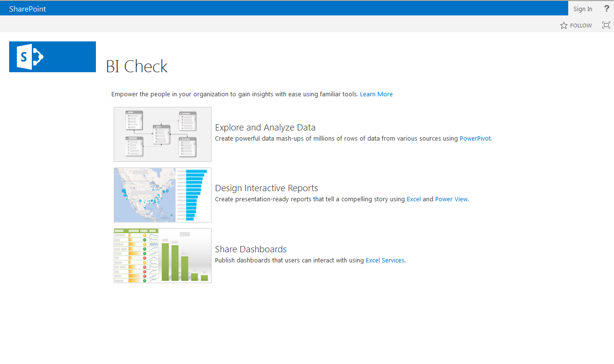Click the star icon next to FOLLOW
This screenshot has height=364, width=614.
pyautogui.click(x=563, y=25)
